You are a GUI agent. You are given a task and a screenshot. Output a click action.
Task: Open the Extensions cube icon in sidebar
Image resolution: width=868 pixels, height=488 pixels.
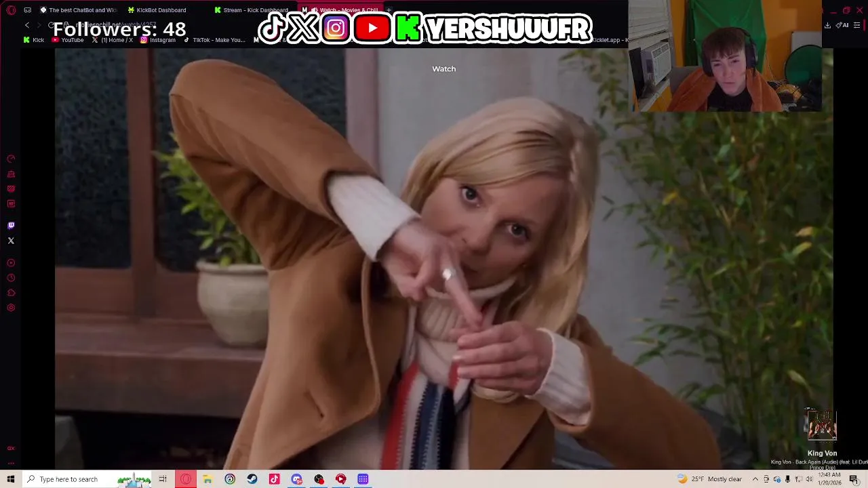pos(11,293)
